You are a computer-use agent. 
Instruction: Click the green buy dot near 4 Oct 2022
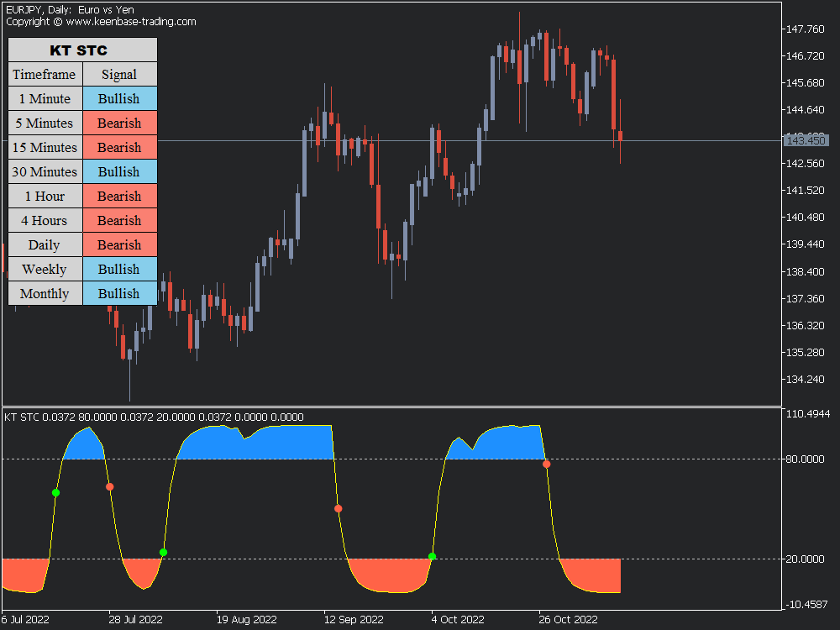(433, 557)
